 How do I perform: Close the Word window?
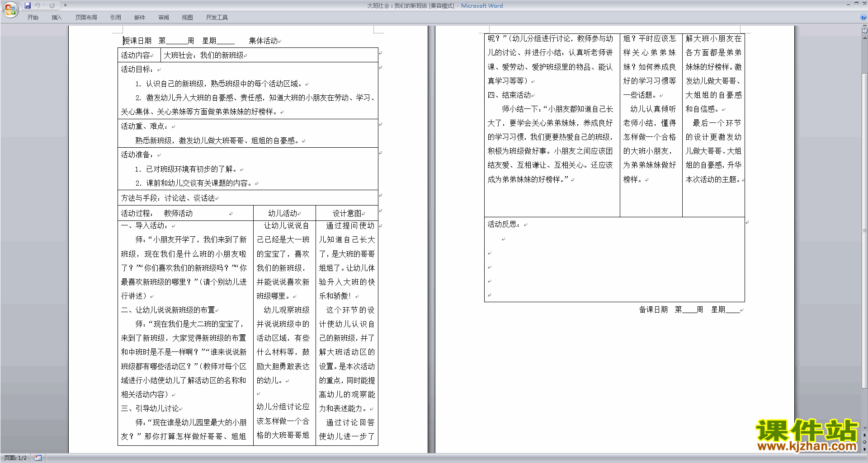click(864, 4)
